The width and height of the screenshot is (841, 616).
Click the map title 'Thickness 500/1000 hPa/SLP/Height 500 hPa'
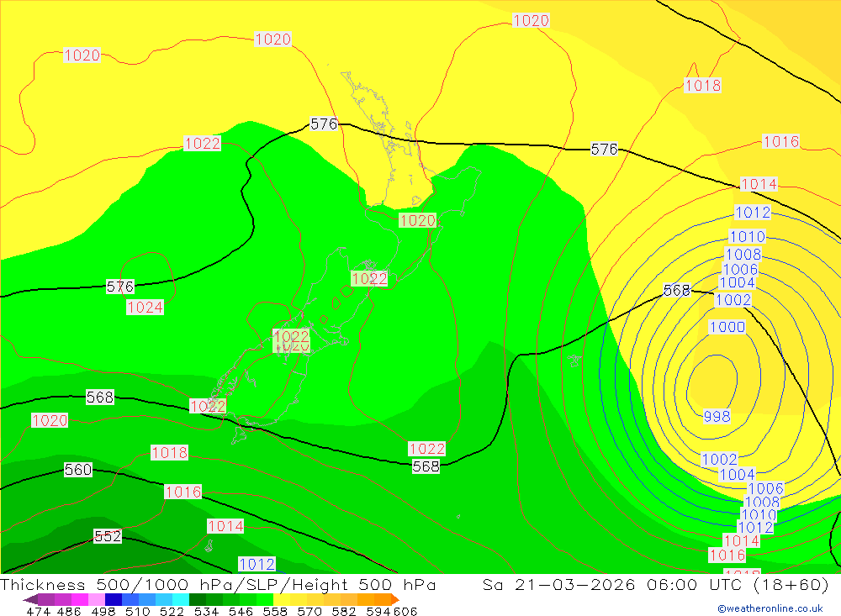(218, 584)
